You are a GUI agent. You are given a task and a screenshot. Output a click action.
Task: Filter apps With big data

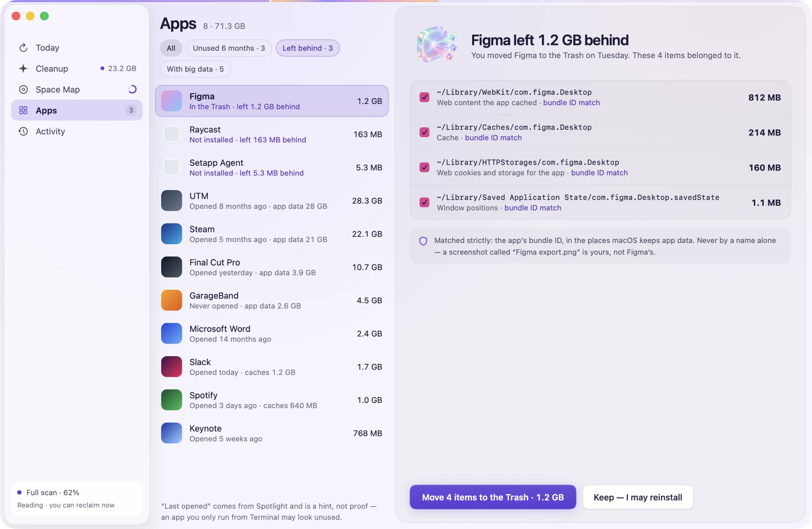(195, 69)
